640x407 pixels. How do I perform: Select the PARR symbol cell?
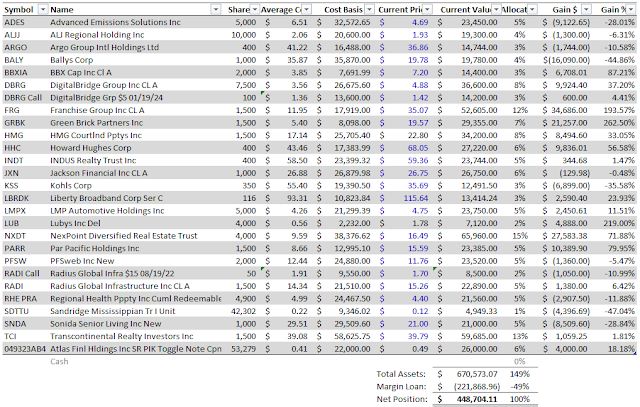[15, 249]
